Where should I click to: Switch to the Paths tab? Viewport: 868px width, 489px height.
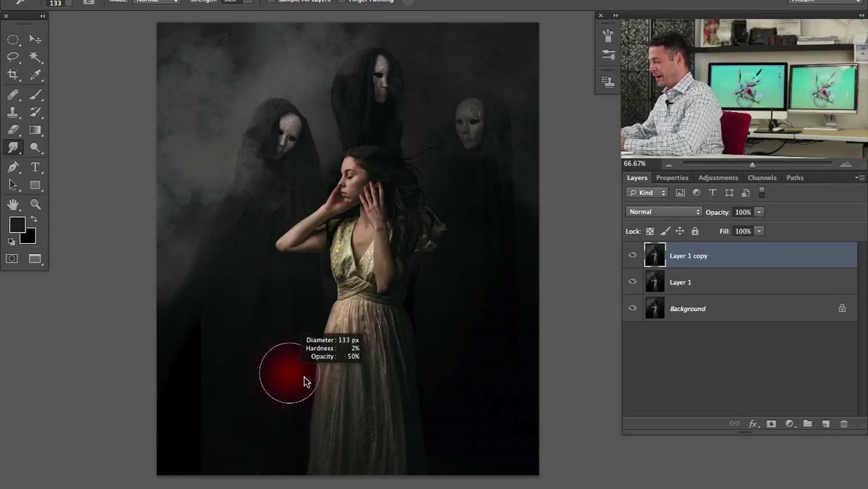[795, 177]
